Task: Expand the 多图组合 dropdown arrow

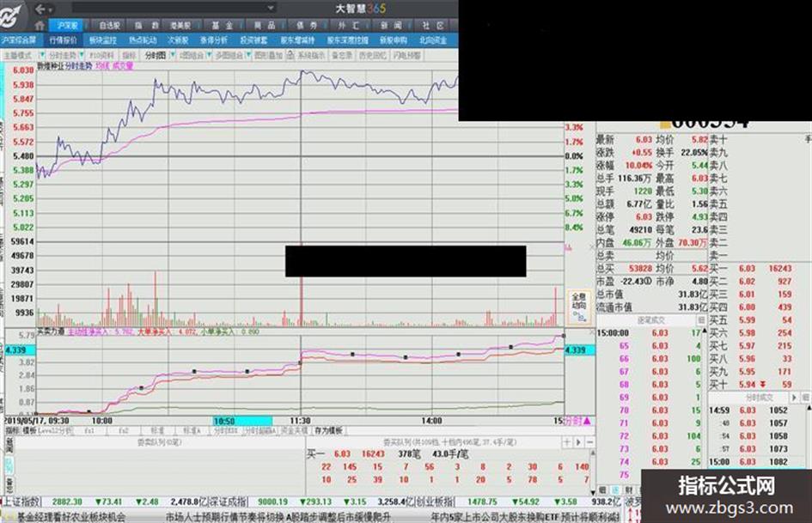Action: point(248,54)
